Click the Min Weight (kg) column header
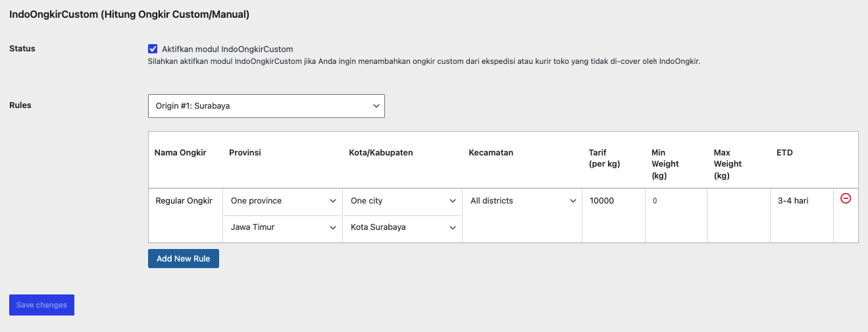This screenshot has height=332, width=868. click(x=665, y=164)
